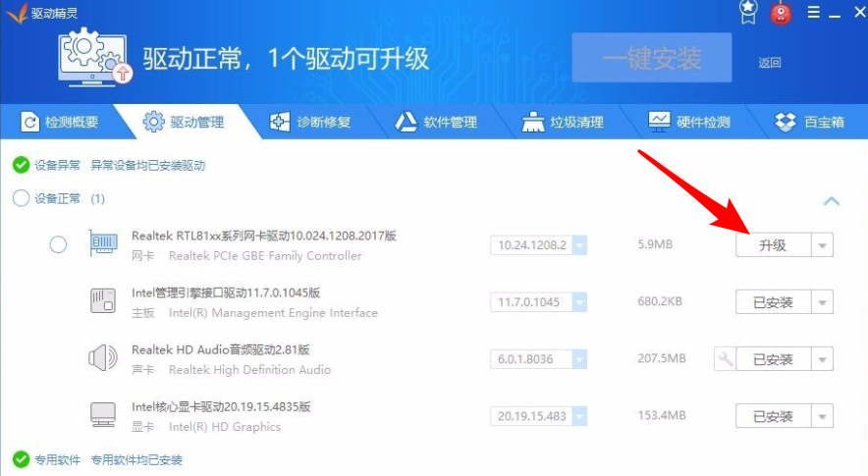Click the 207.5MB size value
This screenshot has height=476, width=868.
tap(662, 358)
